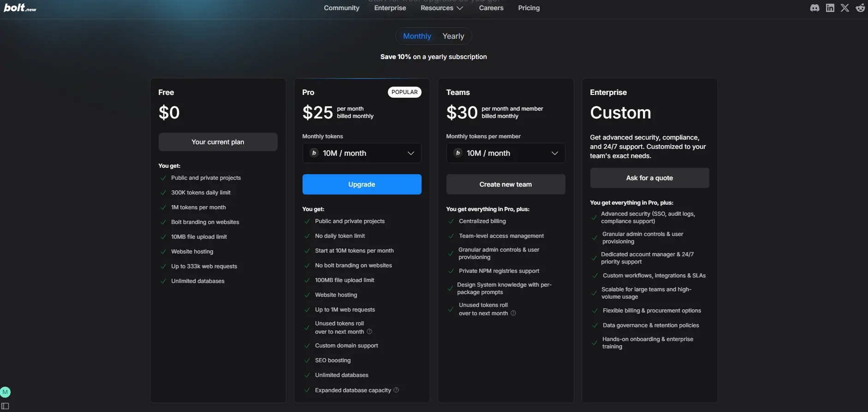Click the Pro plan $25 price

(x=318, y=112)
